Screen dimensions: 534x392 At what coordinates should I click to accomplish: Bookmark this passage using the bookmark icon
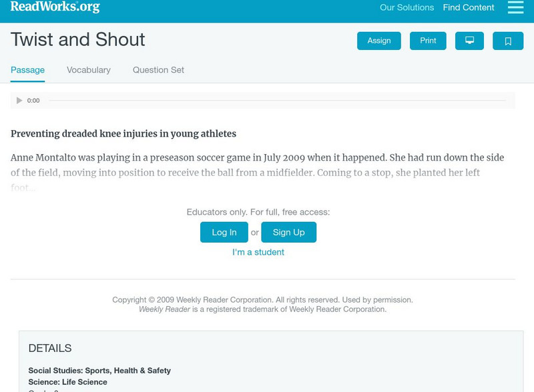point(508,40)
